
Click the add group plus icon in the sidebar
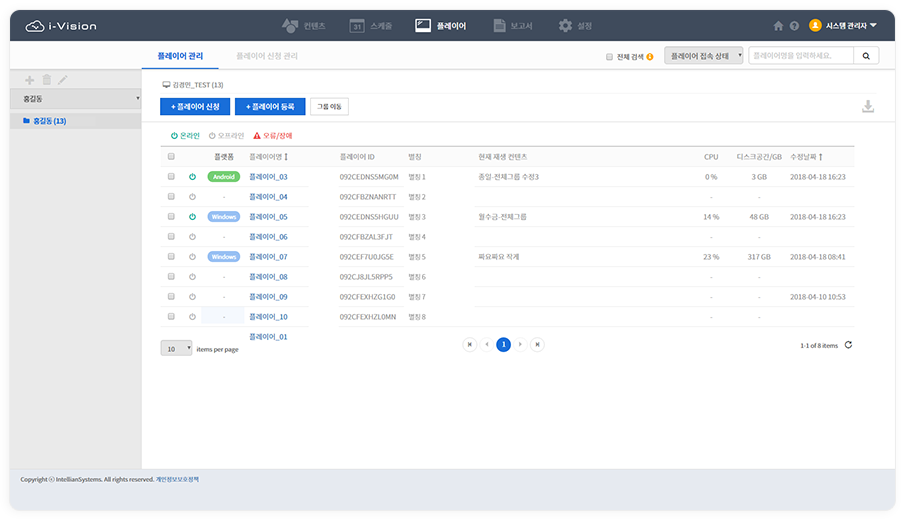pyautogui.click(x=29, y=79)
